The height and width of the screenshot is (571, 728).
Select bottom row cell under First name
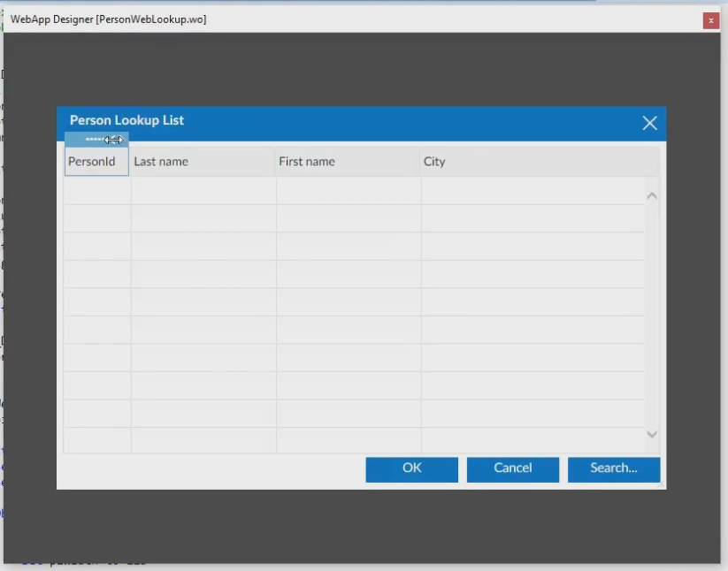(x=349, y=440)
